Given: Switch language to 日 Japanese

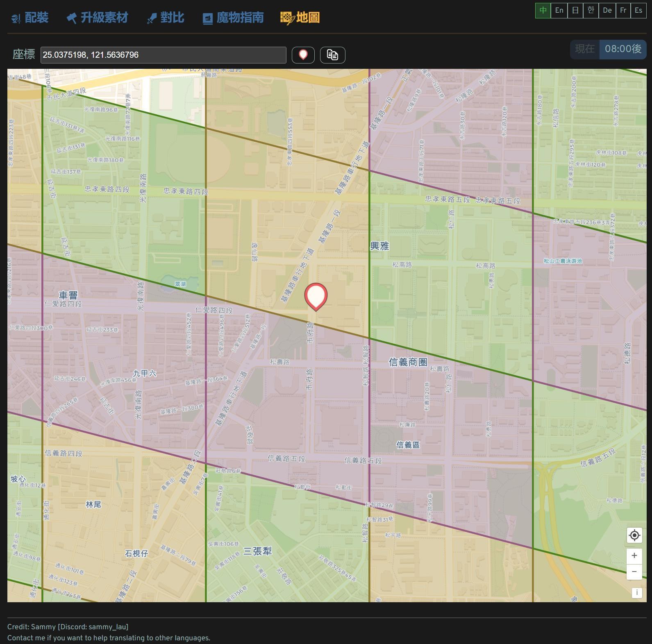Looking at the screenshot, I should (575, 11).
